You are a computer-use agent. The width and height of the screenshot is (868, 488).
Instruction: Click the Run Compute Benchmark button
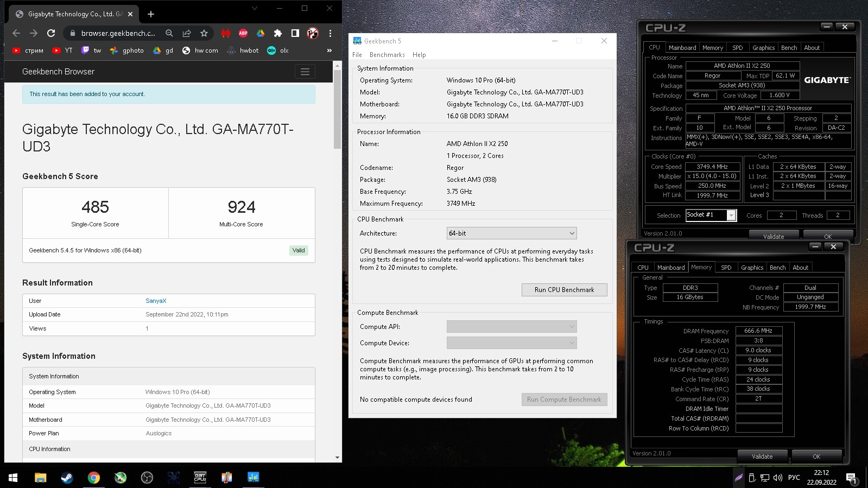click(x=564, y=400)
